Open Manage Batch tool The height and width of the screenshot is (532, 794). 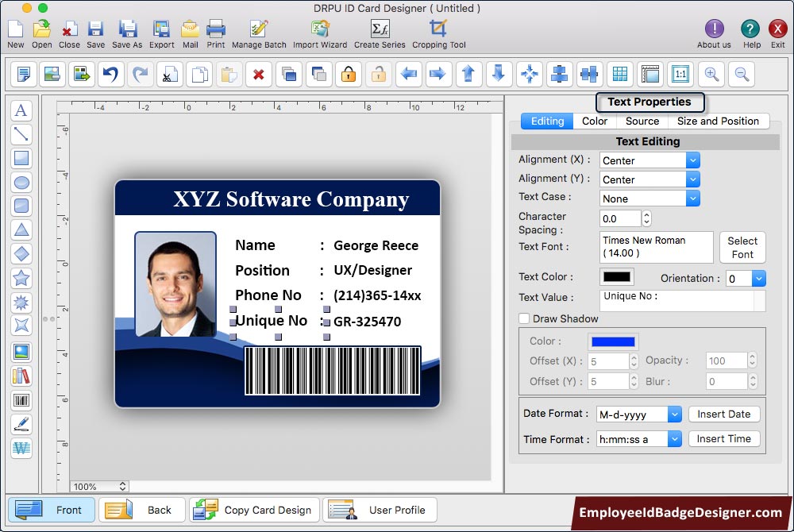pyautogui.click(x=259, y=29)
